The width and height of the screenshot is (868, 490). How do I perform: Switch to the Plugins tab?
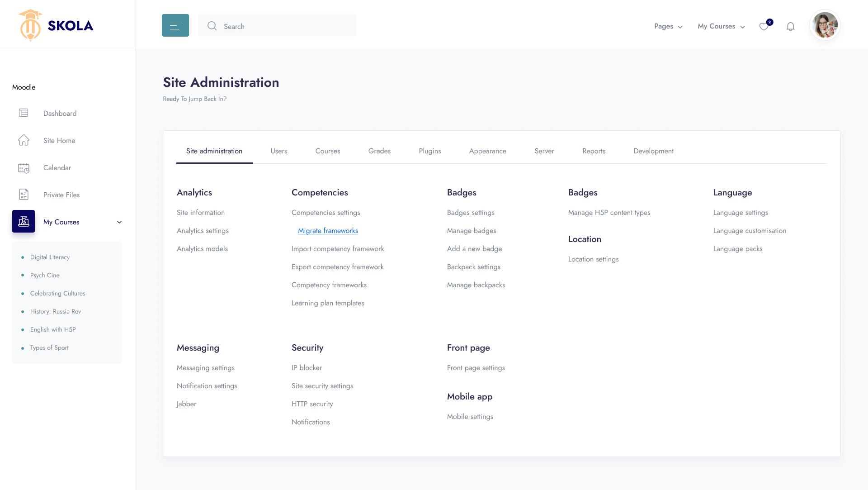429,151
